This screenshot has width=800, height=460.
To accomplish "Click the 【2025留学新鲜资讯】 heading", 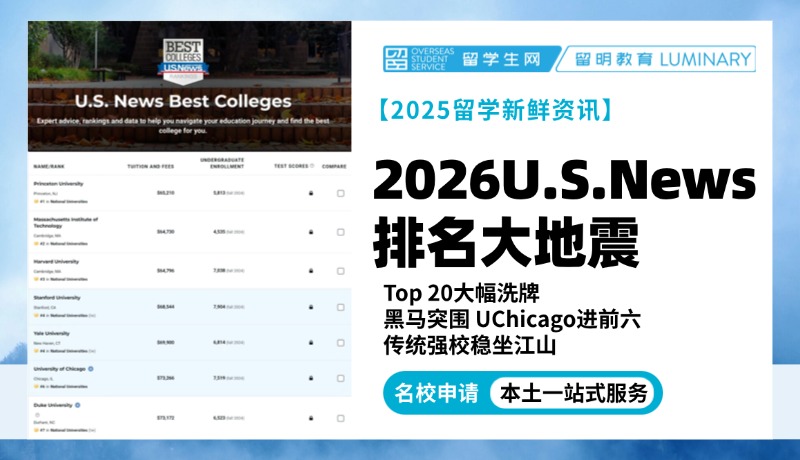I will (x=494, y=110).
